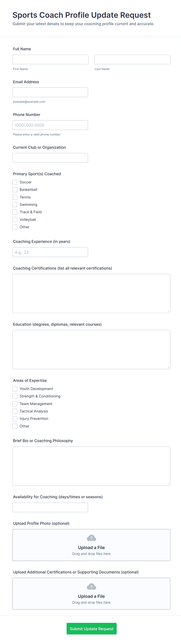Click the Supporting Documents upload cloud icon
Screen dimensions: 181x644
[x=91, y=586]
